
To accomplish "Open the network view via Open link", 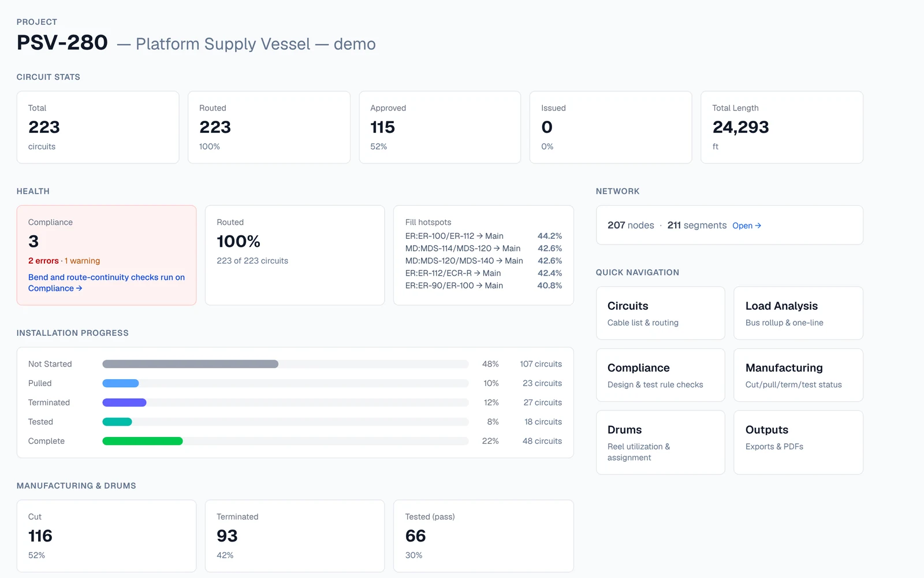I will click(x=747, y=226).
